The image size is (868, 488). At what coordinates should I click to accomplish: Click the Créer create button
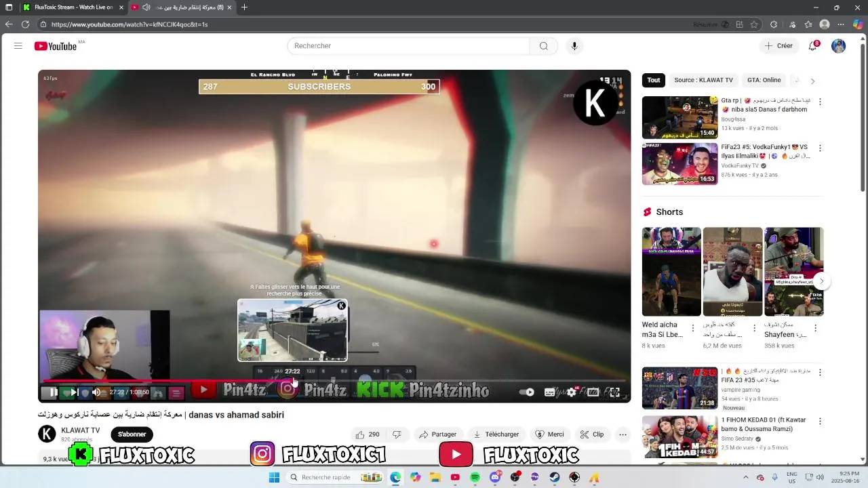(778, 46)
